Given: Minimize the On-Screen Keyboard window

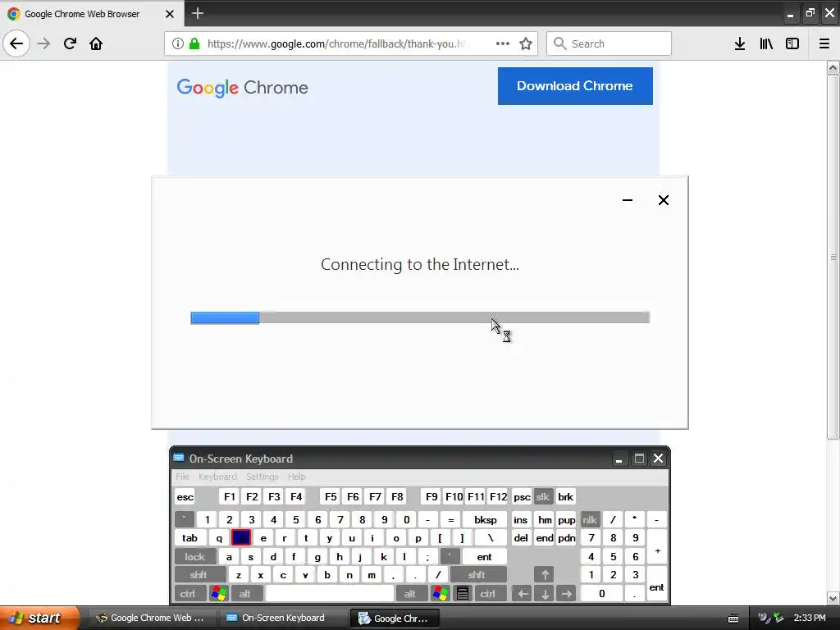Looking at the screenshot, I should 619,459.
